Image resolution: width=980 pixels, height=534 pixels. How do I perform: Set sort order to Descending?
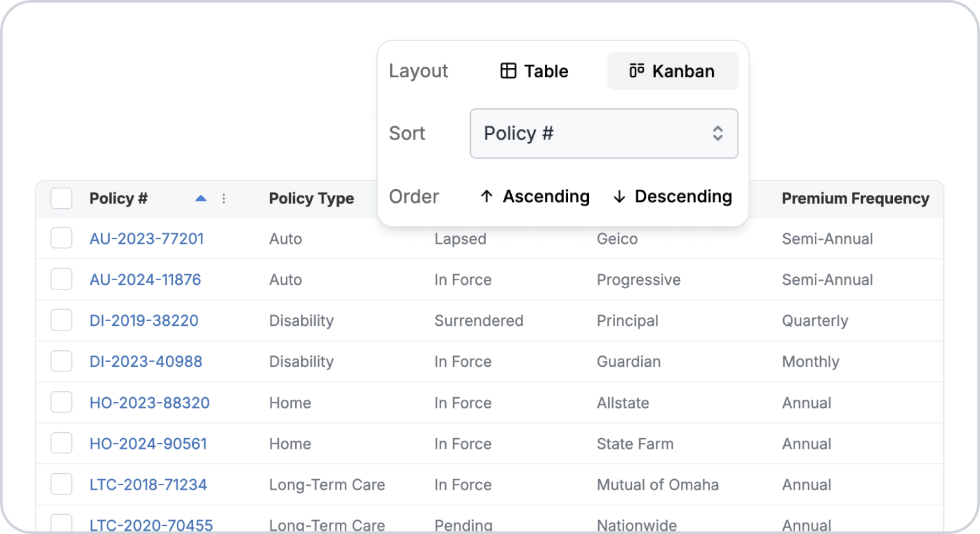(x=672, y=197)
